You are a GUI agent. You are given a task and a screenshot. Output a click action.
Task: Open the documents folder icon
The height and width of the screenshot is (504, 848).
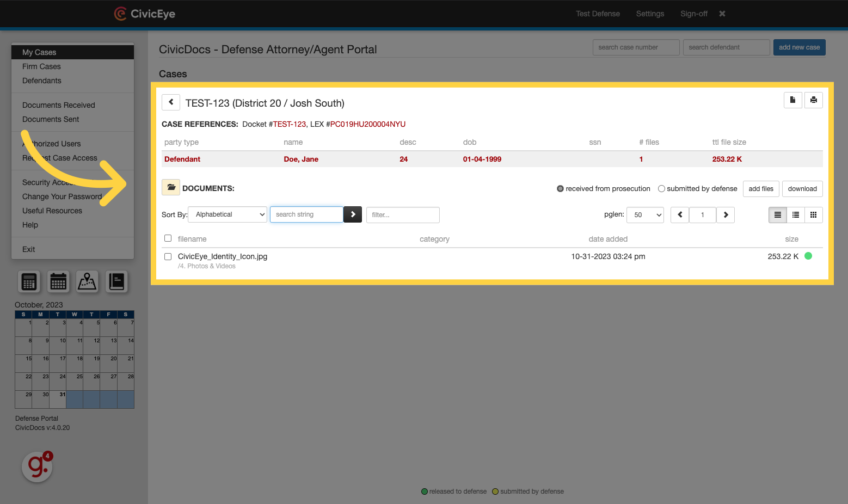(171, 187)
